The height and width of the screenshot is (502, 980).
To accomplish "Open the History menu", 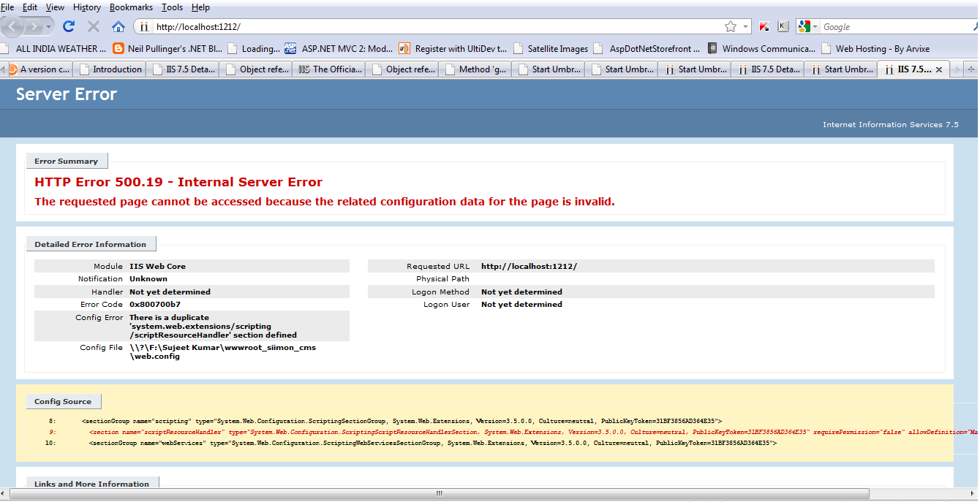I will [87, 7].
